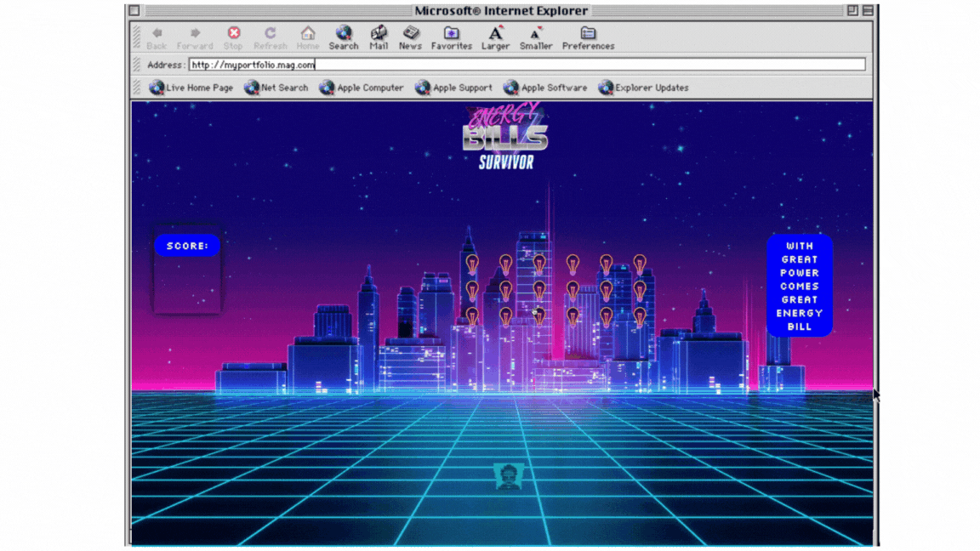Screen dimensions: 980x551
Task: Click top-right light bulb in grid
Action: 640,264
